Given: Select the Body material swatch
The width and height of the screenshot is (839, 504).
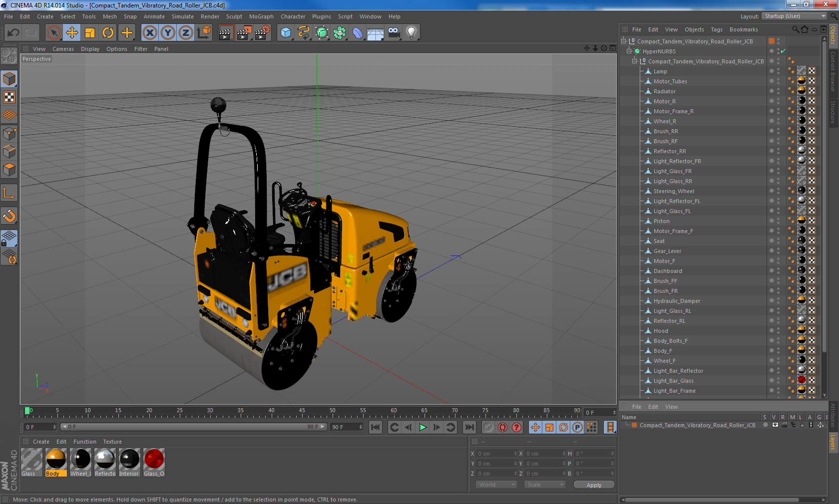Looking at the screenshot, I should pos(56,462).
